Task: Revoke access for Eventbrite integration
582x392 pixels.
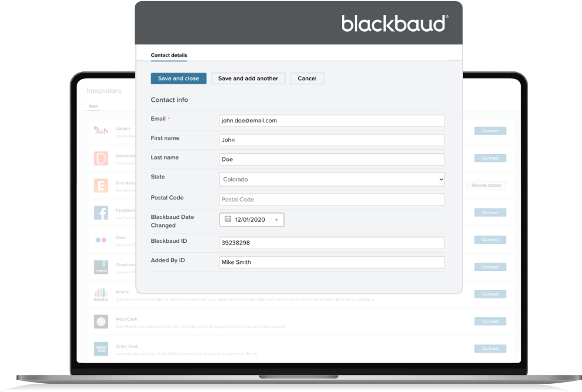Action: (x=486, y=185)
